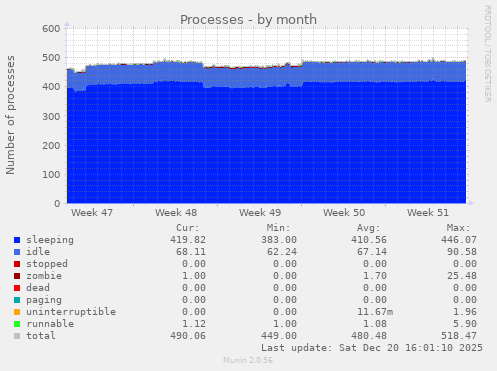497x371 pixels.
Task: Click the 'sleeping' legend label
Action: (x=50, y=240)
